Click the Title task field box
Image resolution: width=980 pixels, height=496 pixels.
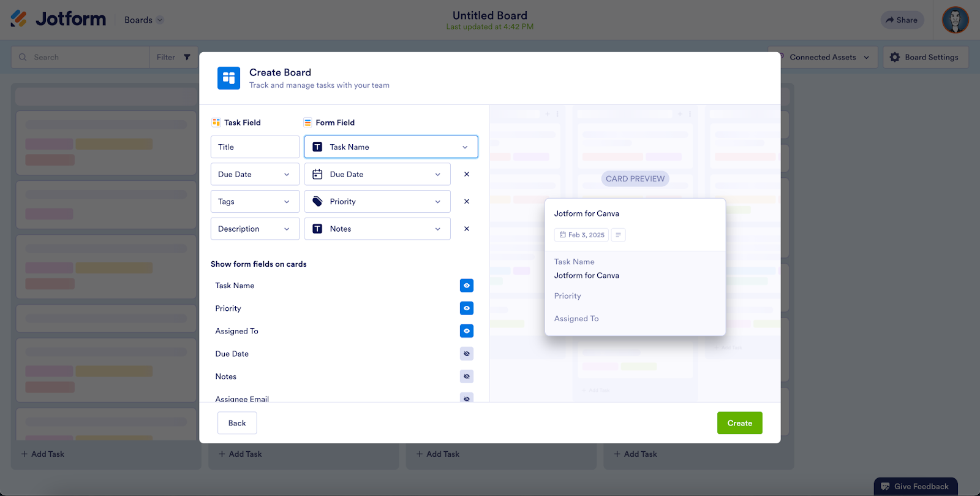(255, 147)
